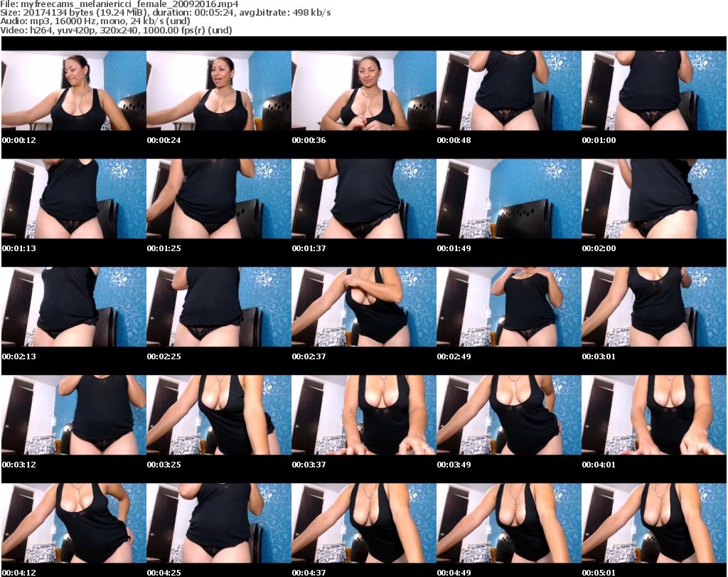Select the thumbnail frame at 00:02:49
This screenshot has height=577, width=728.
click(509, 307)
